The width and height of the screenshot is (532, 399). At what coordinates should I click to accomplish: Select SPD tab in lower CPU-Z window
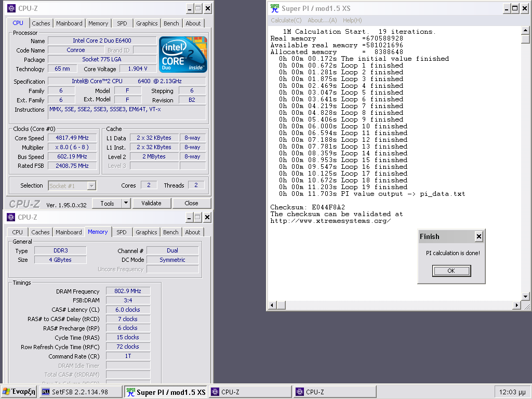[122, 232]
